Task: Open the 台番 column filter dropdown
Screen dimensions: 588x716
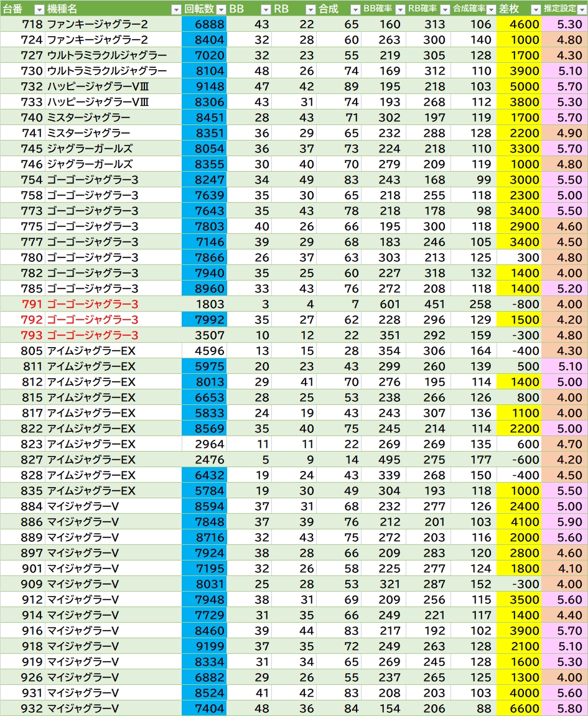Action: coord(39,9)
